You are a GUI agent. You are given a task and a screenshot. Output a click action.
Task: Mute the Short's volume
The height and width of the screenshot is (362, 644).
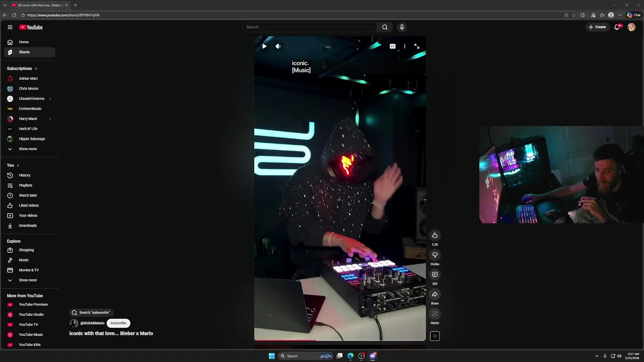[x=278, y=46]
